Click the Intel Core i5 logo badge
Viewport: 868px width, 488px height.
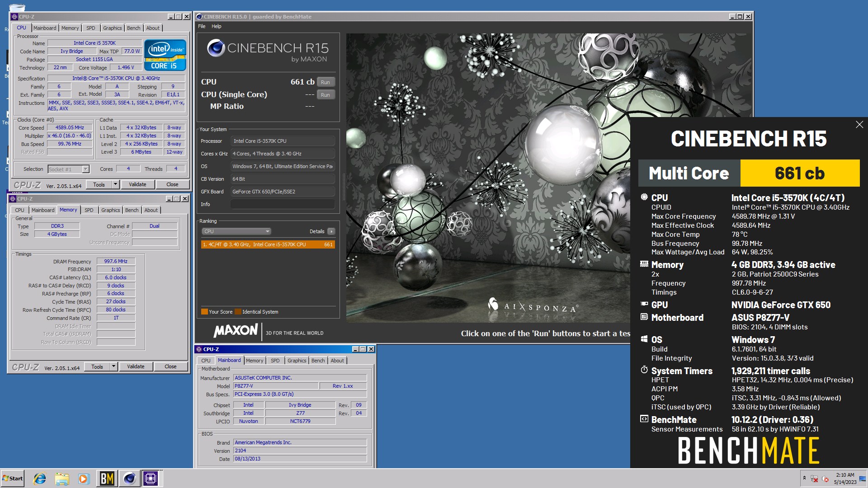coord(165,56)
